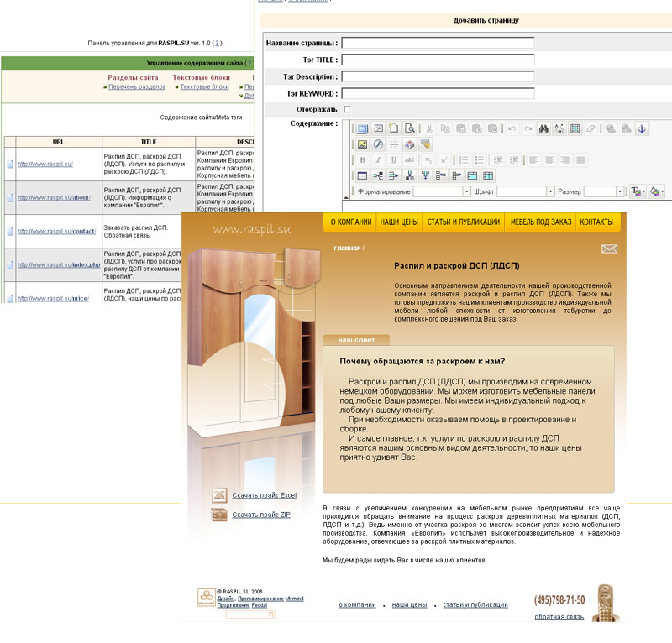
Task: Go to the КОНТАКТЫ menu tab
Action: [596, 222]
